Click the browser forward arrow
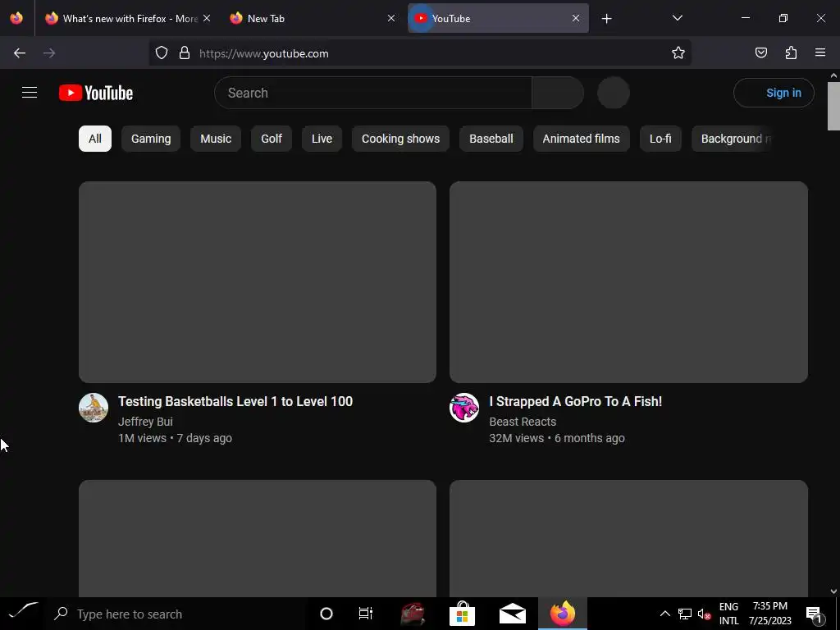 click(49, 53)
